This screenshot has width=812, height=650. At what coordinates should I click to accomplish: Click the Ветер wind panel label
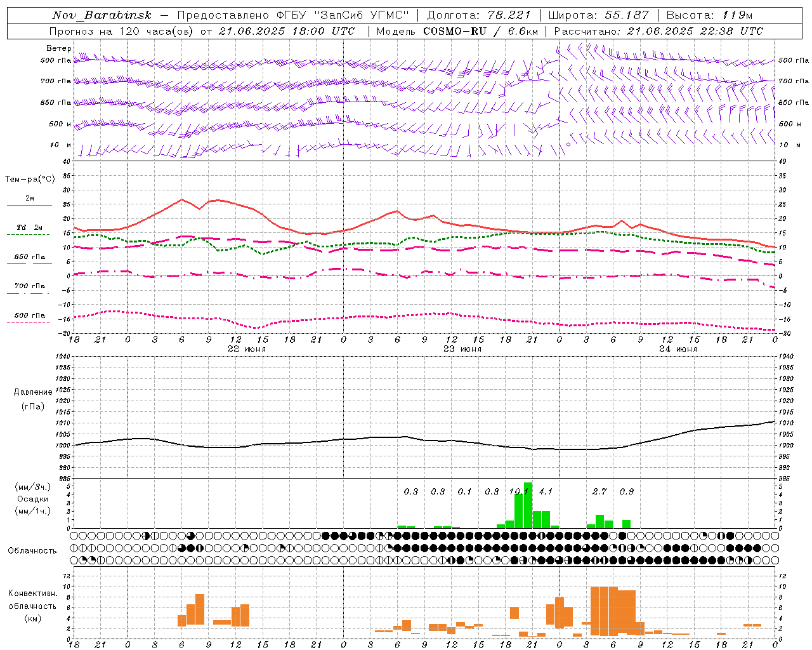point(58,48)
